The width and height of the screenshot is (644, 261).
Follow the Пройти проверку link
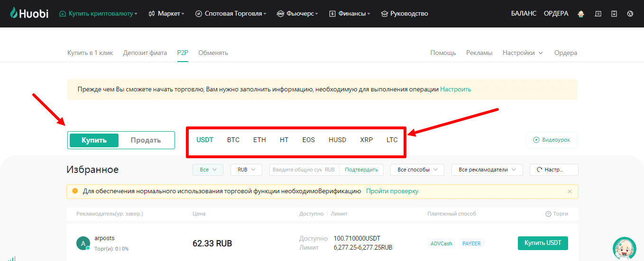tap(392, 191)
